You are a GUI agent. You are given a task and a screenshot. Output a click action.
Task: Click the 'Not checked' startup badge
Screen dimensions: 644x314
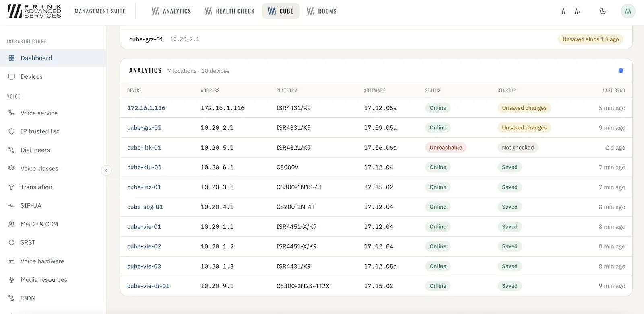tap(518, 148)
